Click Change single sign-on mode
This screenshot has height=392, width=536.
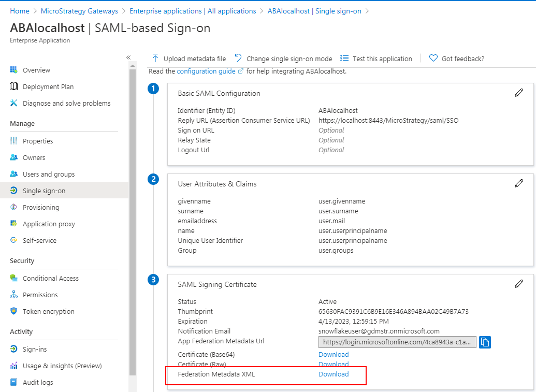[x=283, y=59]
